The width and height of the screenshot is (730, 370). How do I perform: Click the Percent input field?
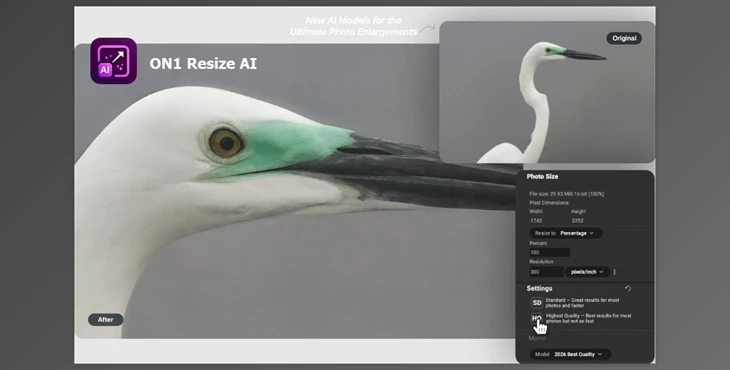(x=549, y=252)
